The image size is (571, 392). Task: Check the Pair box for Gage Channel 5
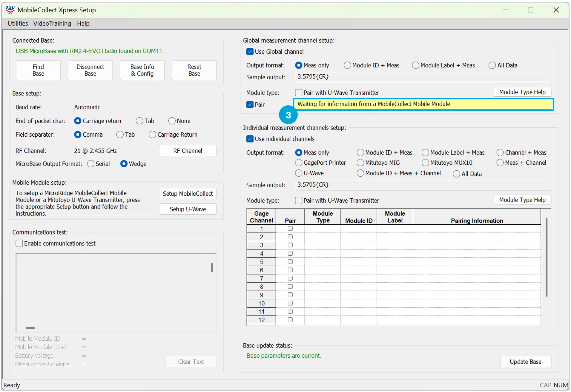(x=290, y=262)
